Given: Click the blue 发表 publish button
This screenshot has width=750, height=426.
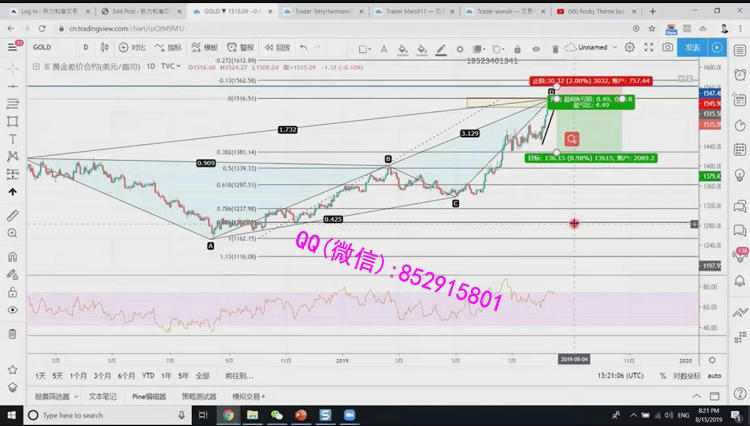Looking at the screenshot, I should pyautogui.click(x=692, y=47).
